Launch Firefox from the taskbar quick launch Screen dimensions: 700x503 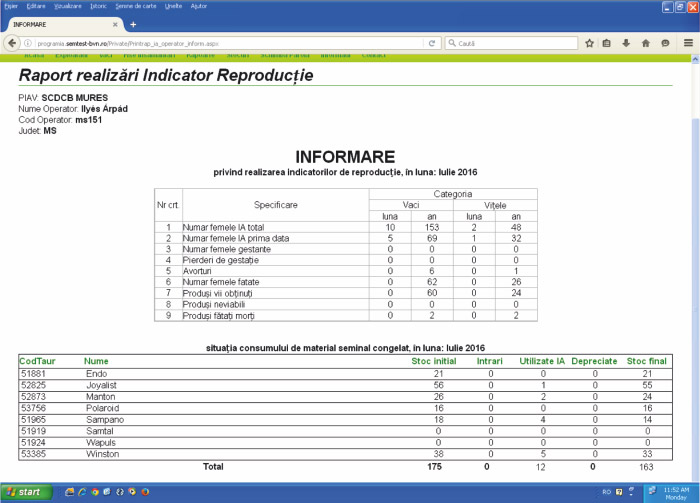(145, 492)
